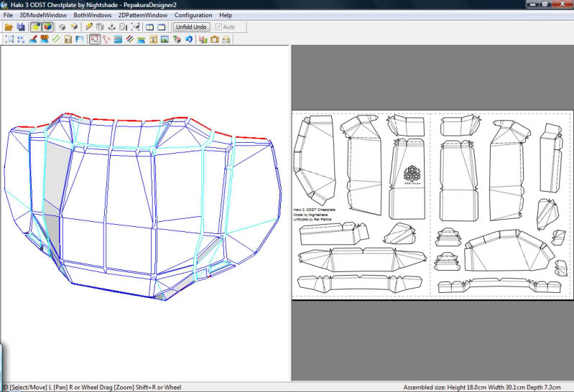Open the 3DModelWindow menu

click(x=43, y=15)
